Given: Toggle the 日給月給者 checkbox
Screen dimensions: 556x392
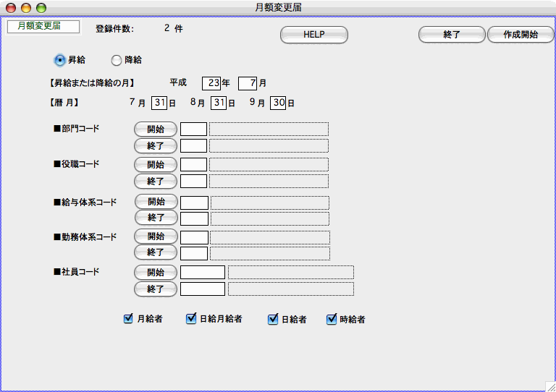Looking at the screenshot, I should (x=191, y=318).
